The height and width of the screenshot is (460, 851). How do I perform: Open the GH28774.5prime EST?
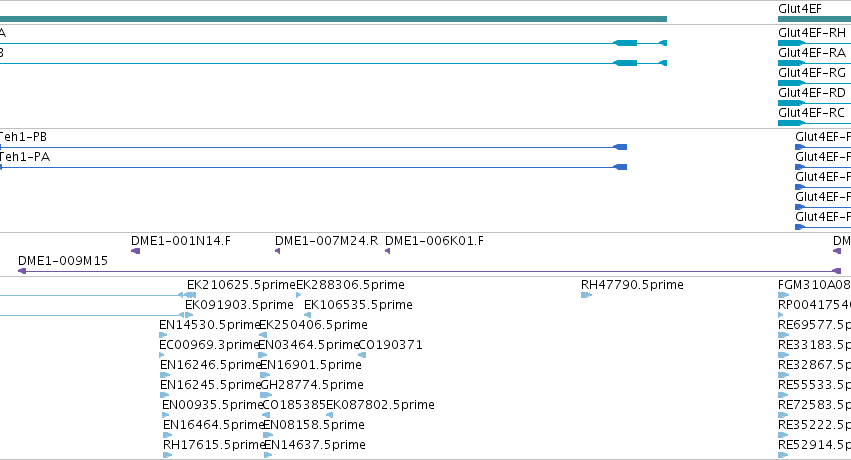(312, 385)
